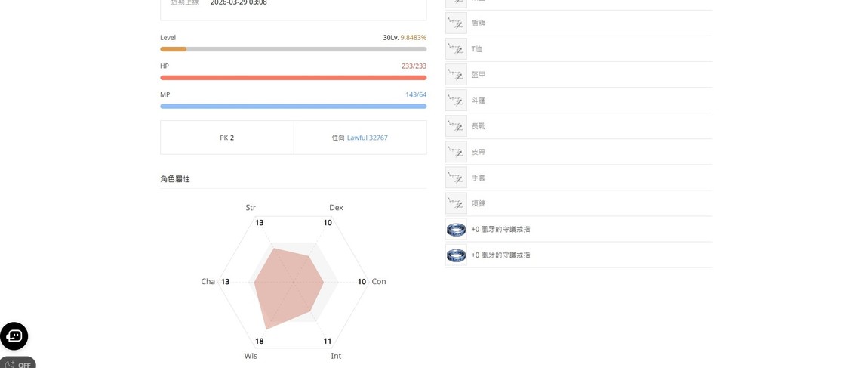Click the T恤 slot placeholder icon

coord(456,49)
